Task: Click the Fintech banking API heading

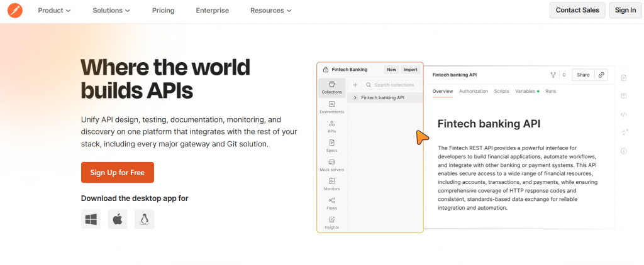Action: pyautogui.click(x=489, y=124)
